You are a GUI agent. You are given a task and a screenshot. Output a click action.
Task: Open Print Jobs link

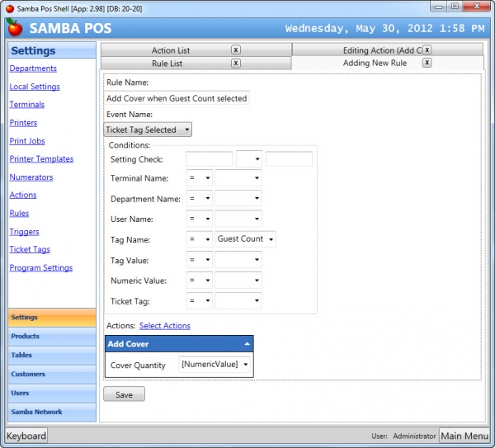coord(27,141)
